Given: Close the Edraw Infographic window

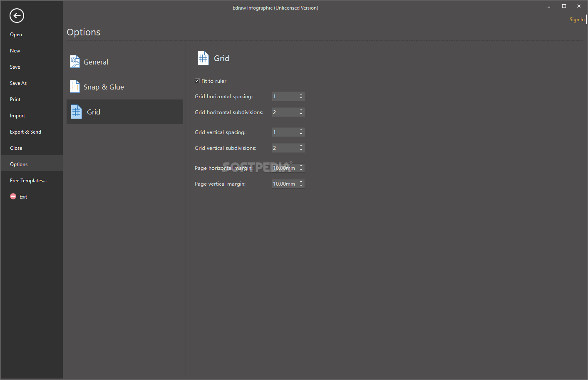Looking at the screenshot, I should click(579, 6).
